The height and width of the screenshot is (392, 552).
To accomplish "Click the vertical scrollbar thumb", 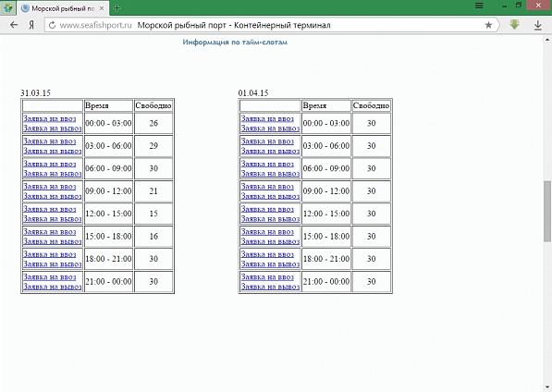I will pos(547,211).
